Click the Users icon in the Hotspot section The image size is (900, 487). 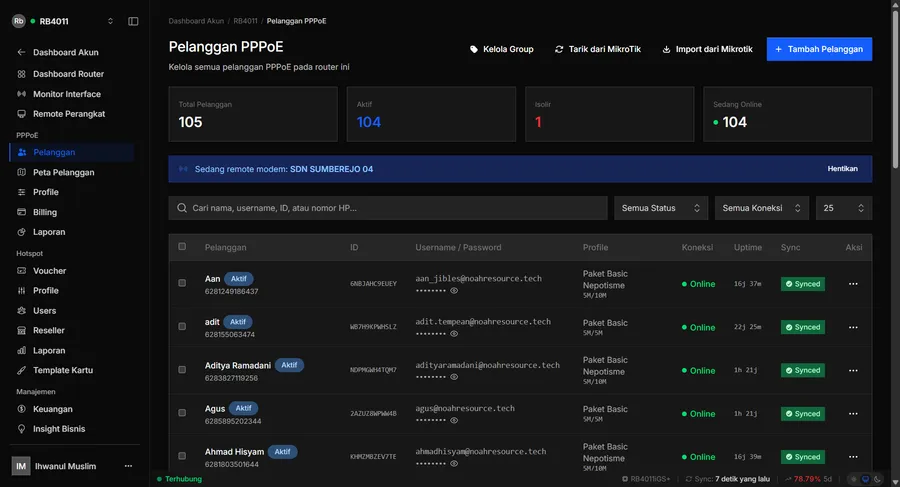pos(22,311)
